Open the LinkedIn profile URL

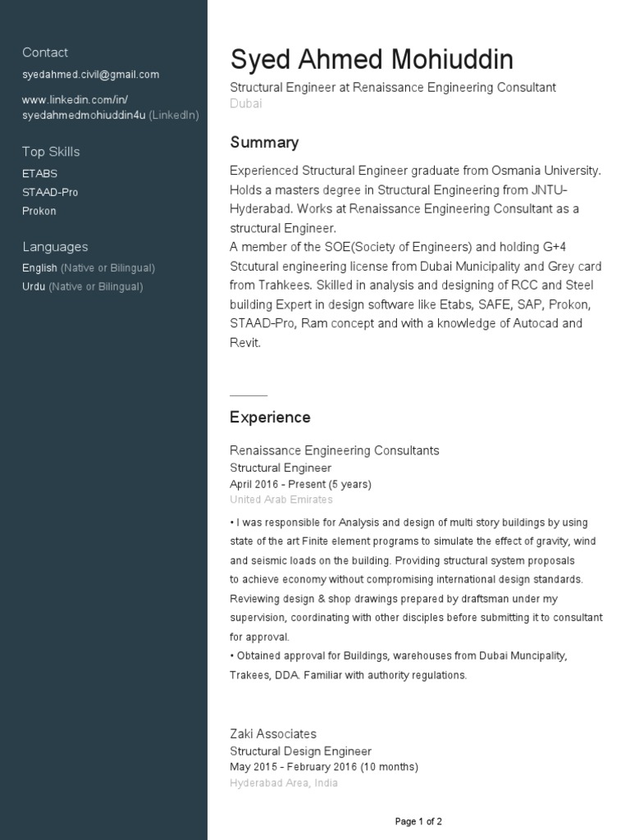(84, 107)
